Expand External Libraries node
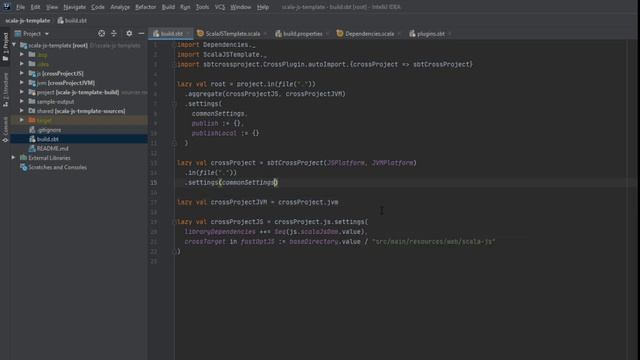The image size is (640, 360). click(x=14, y=158)
